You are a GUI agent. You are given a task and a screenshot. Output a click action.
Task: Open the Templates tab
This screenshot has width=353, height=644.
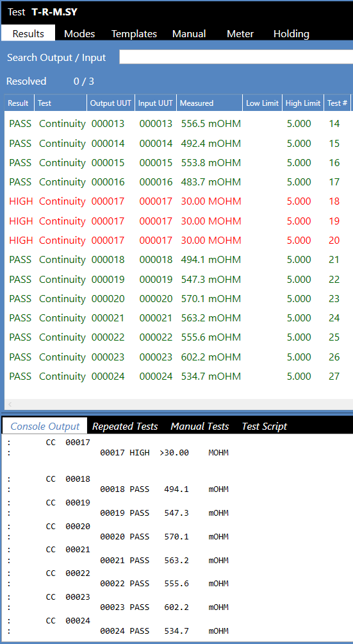coord(134,34)
